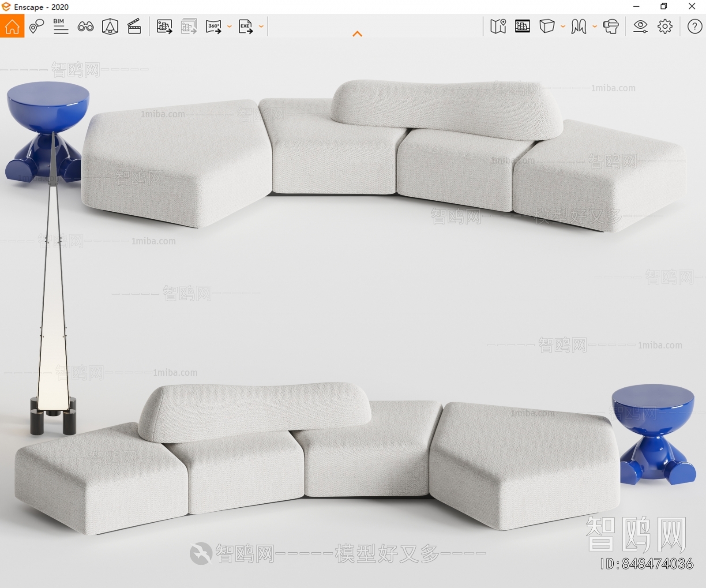Toggle the projection mode cube icon
This screenshot has width=706, height=588.
tap(547, 26)
